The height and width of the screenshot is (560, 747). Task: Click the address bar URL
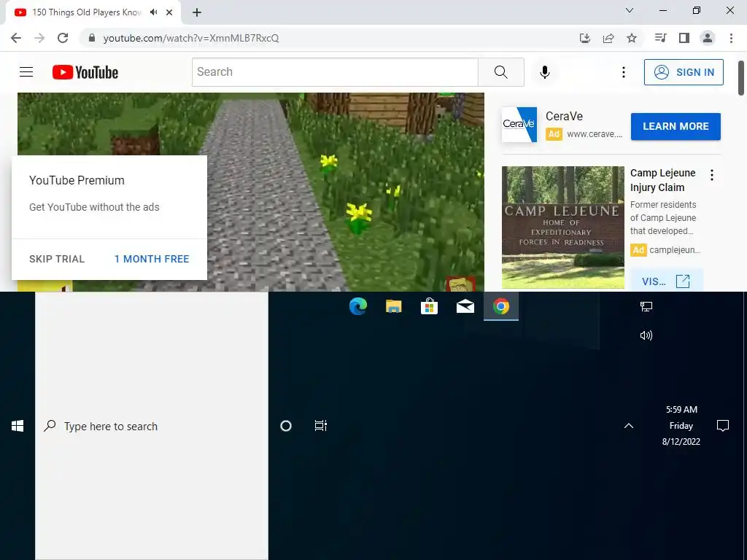click(191, 38)
